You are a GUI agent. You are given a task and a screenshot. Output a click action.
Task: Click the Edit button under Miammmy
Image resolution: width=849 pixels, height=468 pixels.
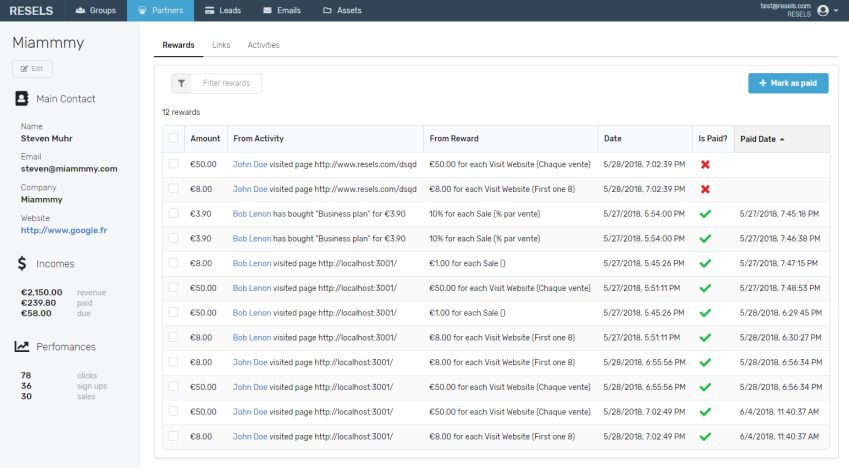(32, 69)
